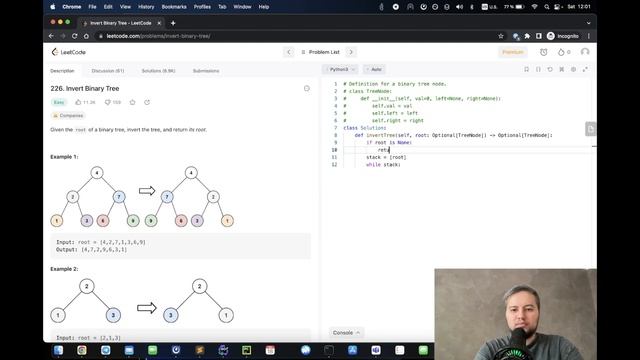Close the Invert Binary Tree tab
Screen dimensions: 640x360
(159, 23)
